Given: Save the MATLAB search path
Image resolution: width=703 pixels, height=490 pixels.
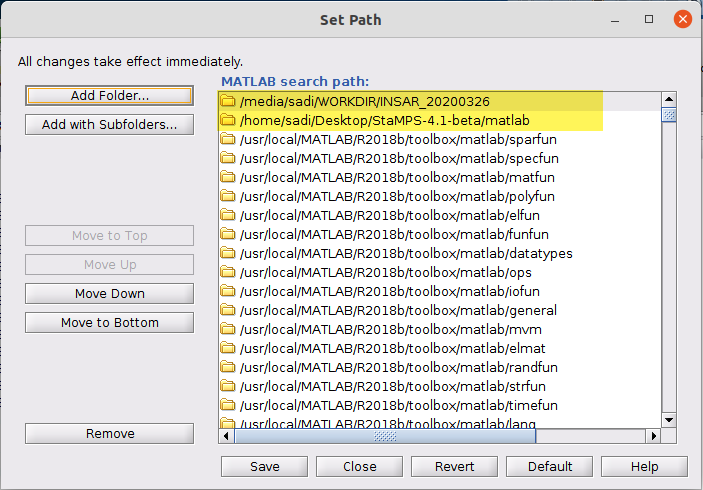Looking at the screenshot, I should click(x=265, y=467).
